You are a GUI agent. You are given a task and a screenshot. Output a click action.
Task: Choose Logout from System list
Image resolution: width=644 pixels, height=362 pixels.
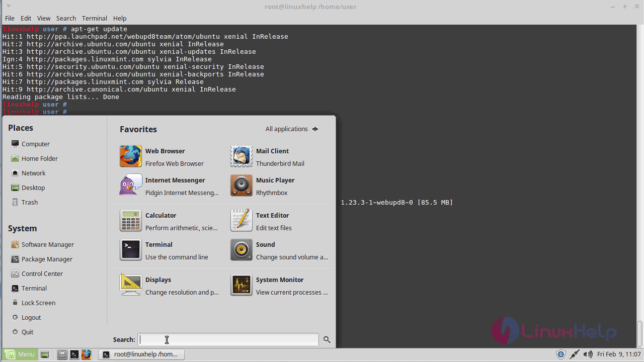click(26, 317)
